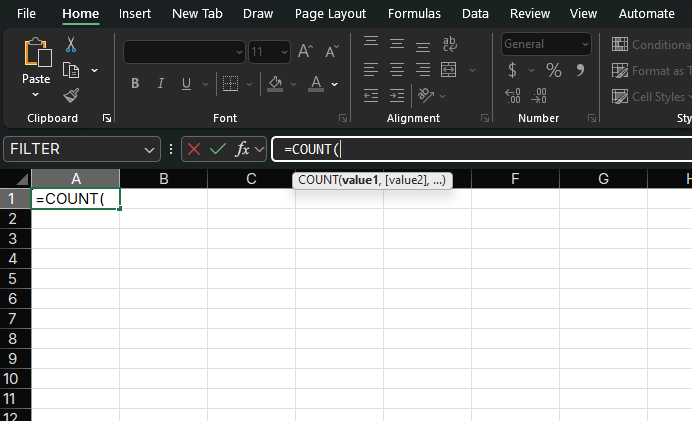Image resolution: width=692 pixels, height=421 pixels.
Task: Select Center alignment icon
Action: 397,70
